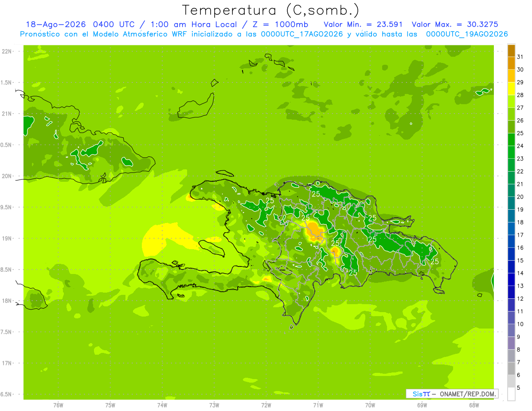Viewport: 532px width, 411px height.
Task: Click the 0000UTC_19AGO2026 valid-until text
Action: (467, 34)
